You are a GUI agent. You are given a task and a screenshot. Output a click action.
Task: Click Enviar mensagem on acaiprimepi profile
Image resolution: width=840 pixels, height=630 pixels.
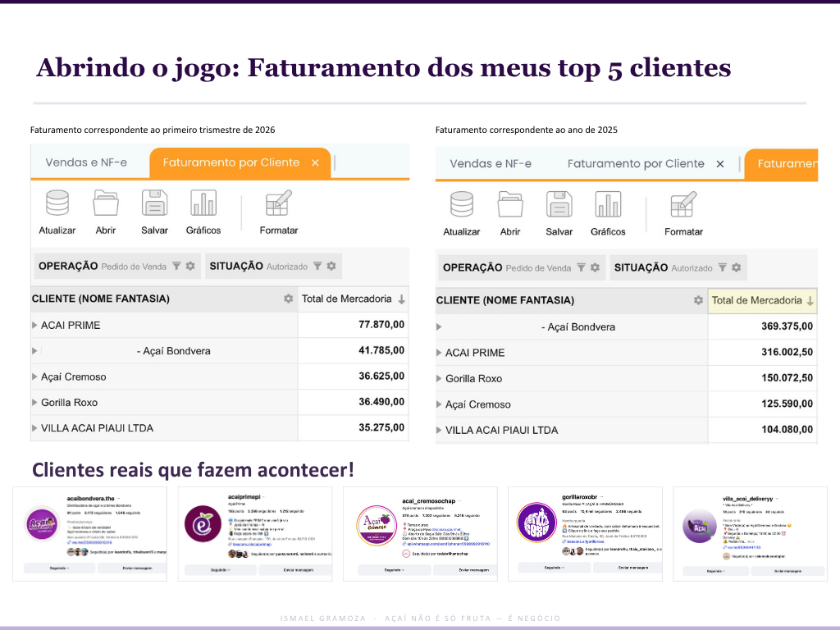point(299,570)
